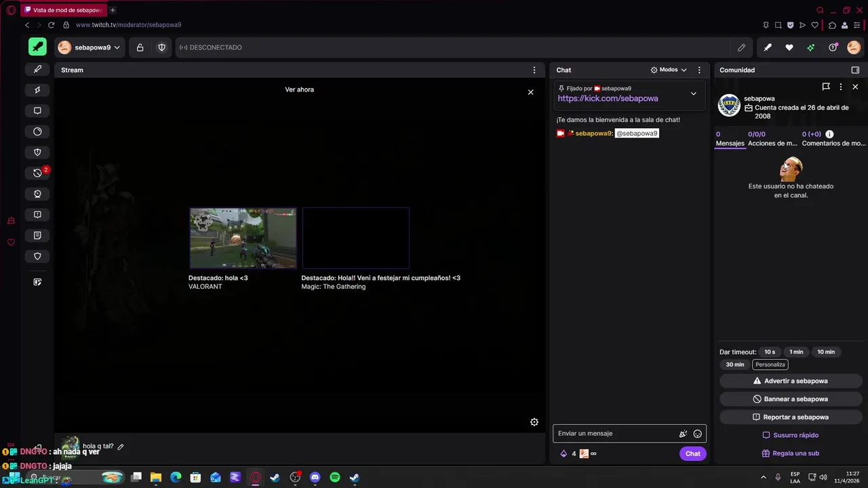Click the sebapowa profile avatar
Image resolution: width=868 pixels, height=488 pixels.
coord(729,106)
